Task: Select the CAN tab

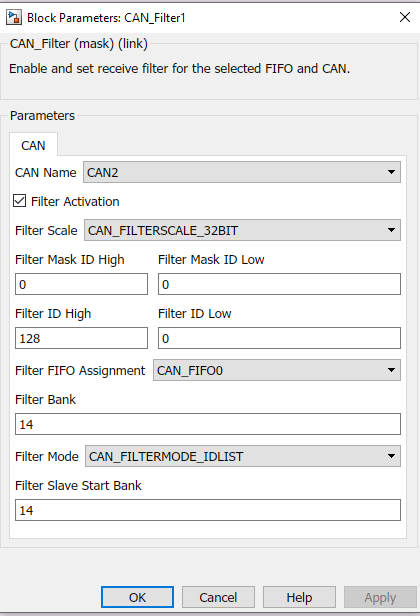Action: pos(33,145)
